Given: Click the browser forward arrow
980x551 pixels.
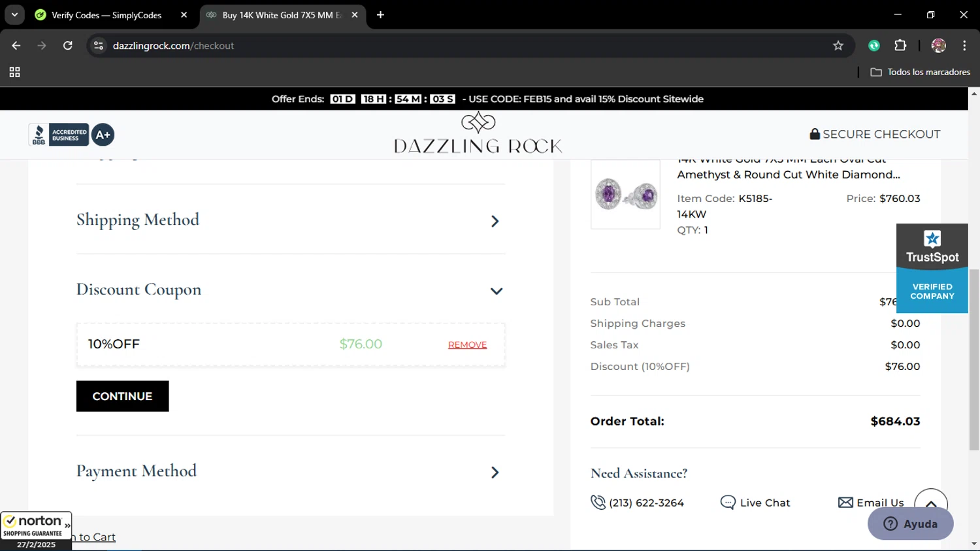Looking at the screenshot, I should tap(42, 46).
